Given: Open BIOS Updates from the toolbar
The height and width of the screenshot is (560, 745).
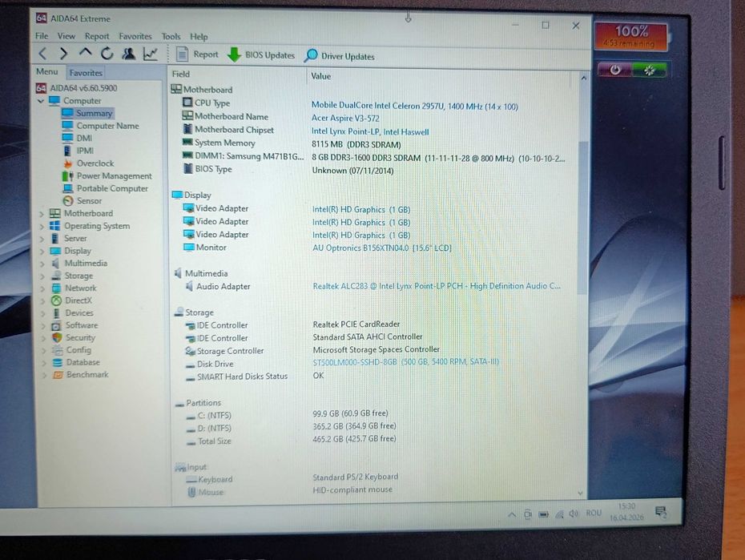Looking at the screenshot, I should click(x=261, y=55).
